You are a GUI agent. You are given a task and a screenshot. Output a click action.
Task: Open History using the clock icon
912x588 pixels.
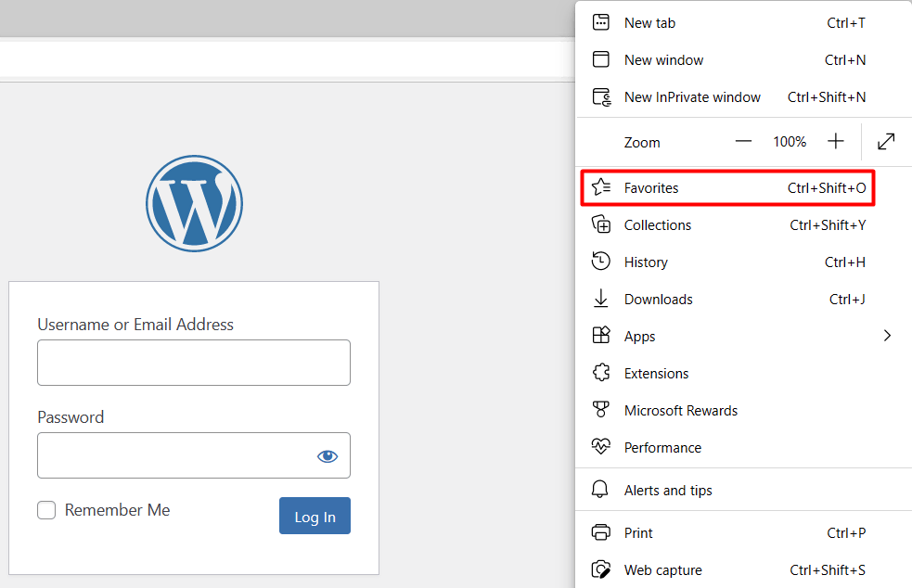click(x=599, y=262)
